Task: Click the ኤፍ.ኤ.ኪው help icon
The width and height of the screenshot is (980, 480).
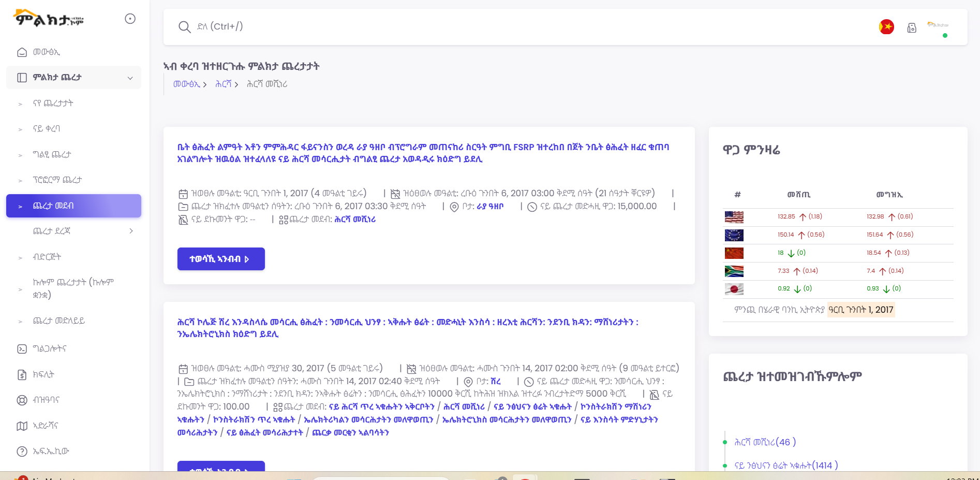Action: tap(21, 452)
